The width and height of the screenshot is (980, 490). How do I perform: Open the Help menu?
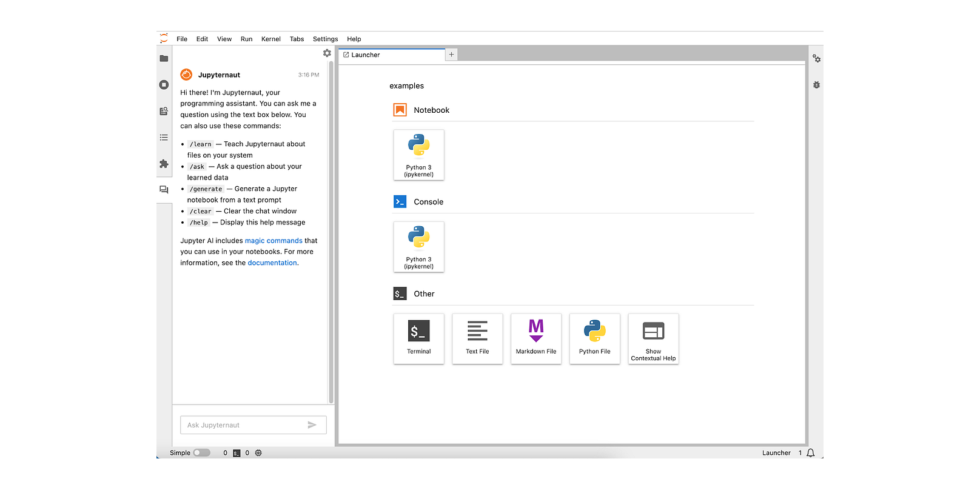click(x=354, y=39)
